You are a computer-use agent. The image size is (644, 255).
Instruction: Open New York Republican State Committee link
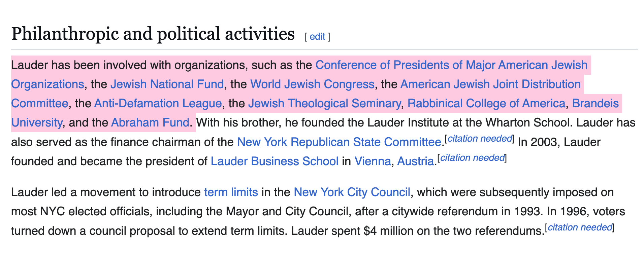pyautogui.click(x=339, y=142)
